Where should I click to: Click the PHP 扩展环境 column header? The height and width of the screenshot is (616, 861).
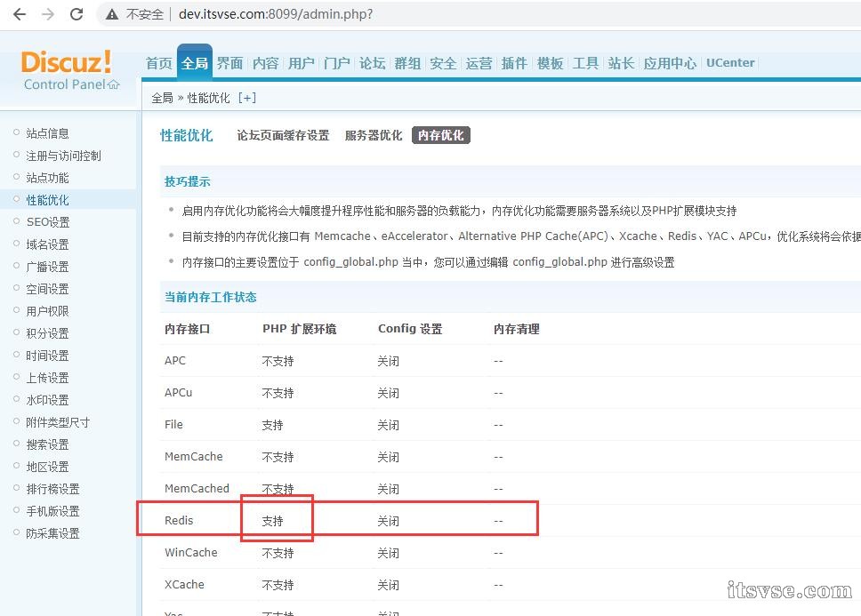click(299, 329)
